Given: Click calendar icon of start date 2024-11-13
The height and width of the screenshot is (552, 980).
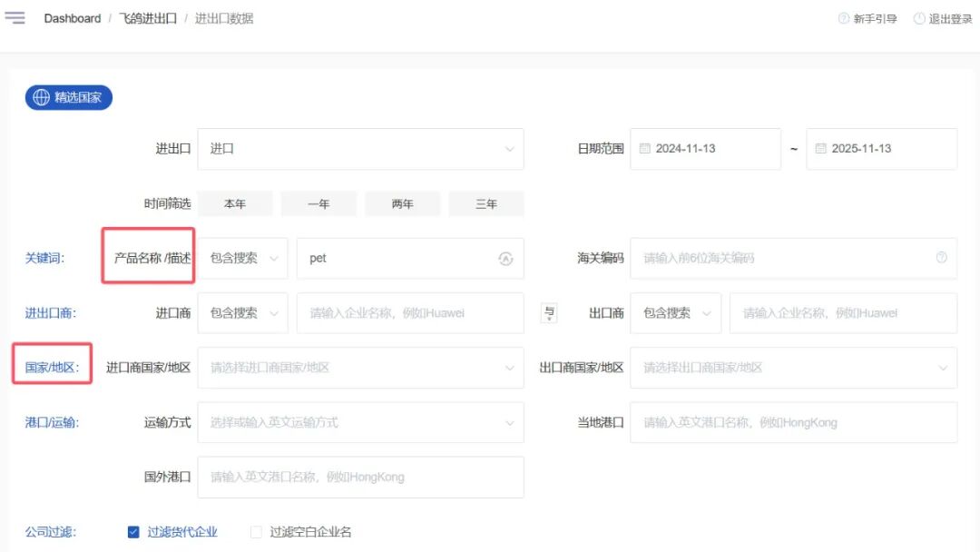Looking at the screenshot, I should tap(645, 149).
